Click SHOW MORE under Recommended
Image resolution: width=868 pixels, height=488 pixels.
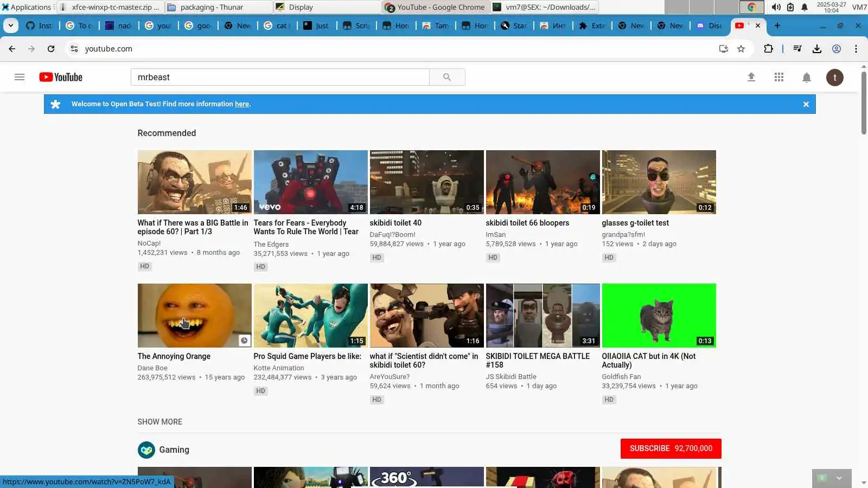tap(159, 422)
